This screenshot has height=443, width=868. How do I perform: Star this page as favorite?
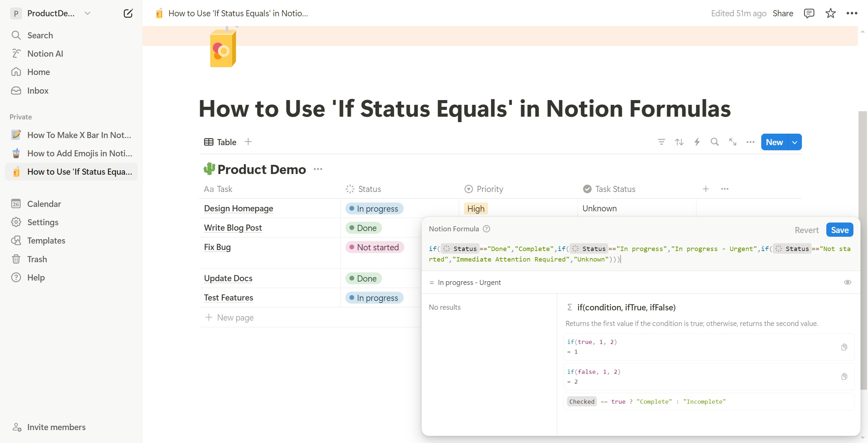[x=830, y=13]
